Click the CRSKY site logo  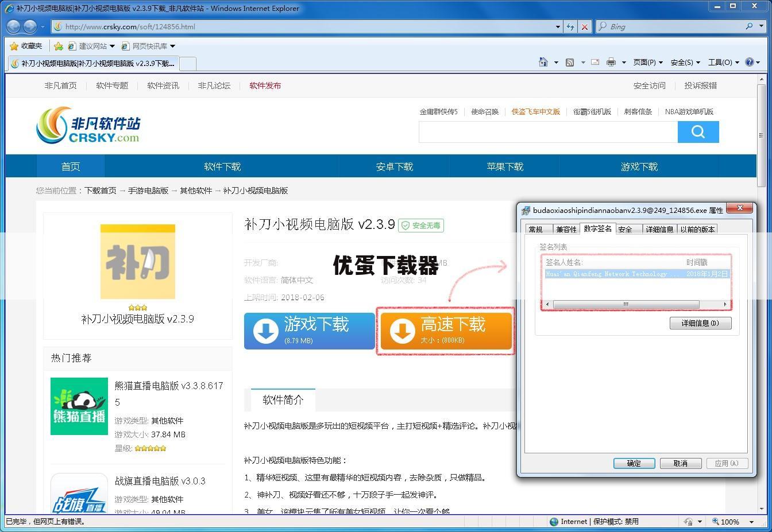(88, 125)
